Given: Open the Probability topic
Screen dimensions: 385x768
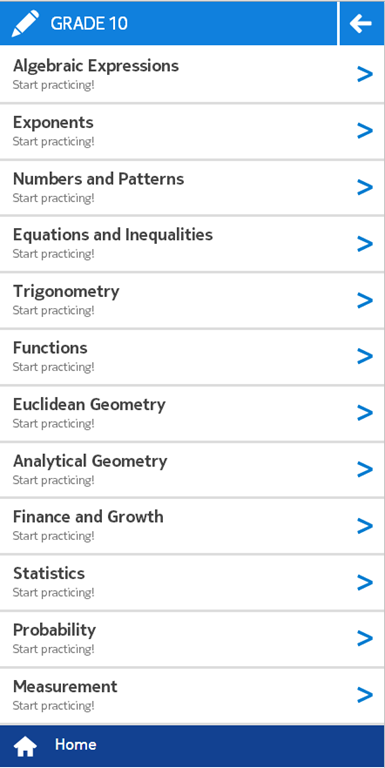Looking at the screenshot, I should [192, 639].
